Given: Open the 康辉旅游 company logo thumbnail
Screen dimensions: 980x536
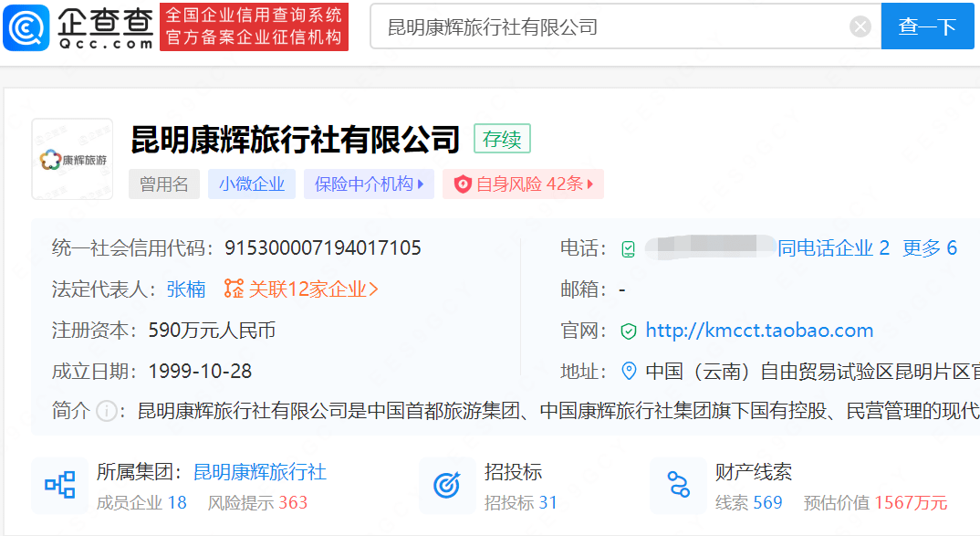Looking at the screenshot, I should pyautogui.click(x=72, y=159).
